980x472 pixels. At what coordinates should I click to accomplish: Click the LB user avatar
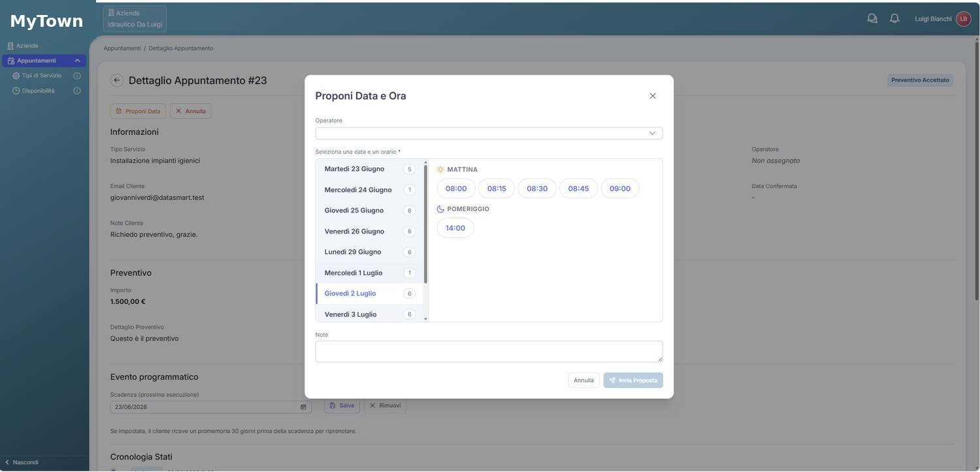[x=963, y=19]
